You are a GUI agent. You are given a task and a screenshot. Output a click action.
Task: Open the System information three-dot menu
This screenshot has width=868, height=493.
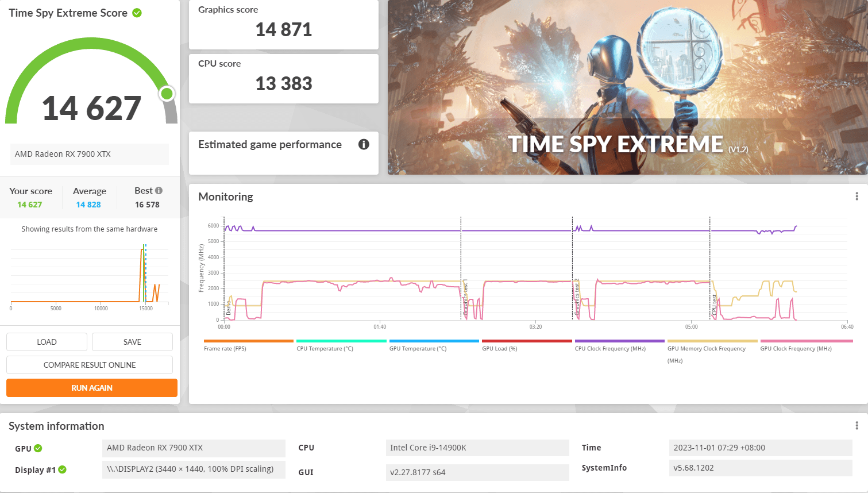(x=857, y=426)
